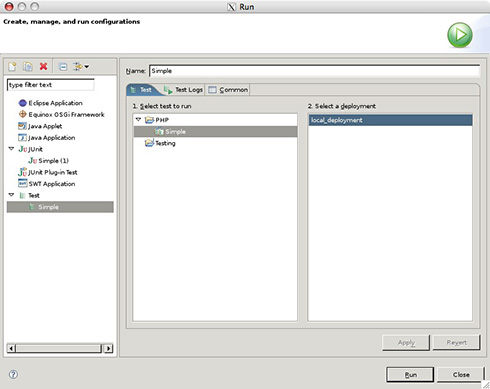Select Simple under Test category
Image resolution: width=490 pixels, height=389 pixels.
point(60,207)
